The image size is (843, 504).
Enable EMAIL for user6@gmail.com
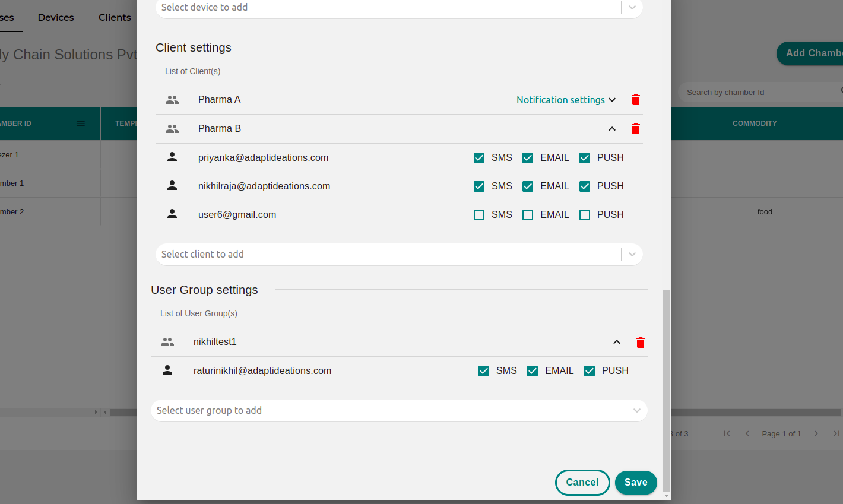(528, 215)
